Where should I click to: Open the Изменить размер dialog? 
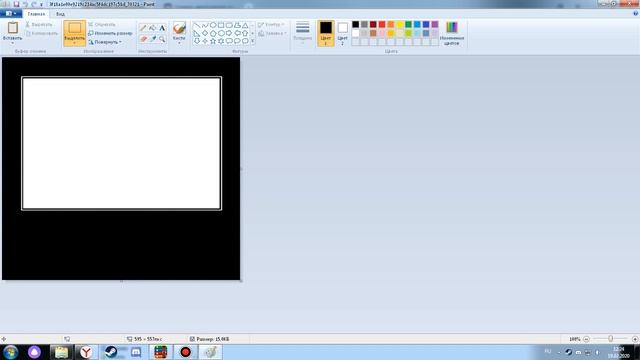(x=110, y=33)
